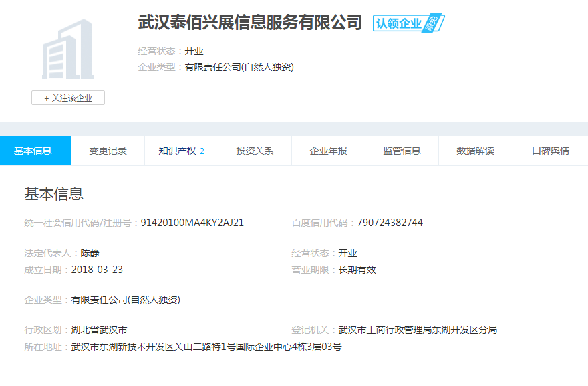Click the company name 武汉泰佰兴展信息服务有限公司

pyautogui.click(x=250, y=23)
